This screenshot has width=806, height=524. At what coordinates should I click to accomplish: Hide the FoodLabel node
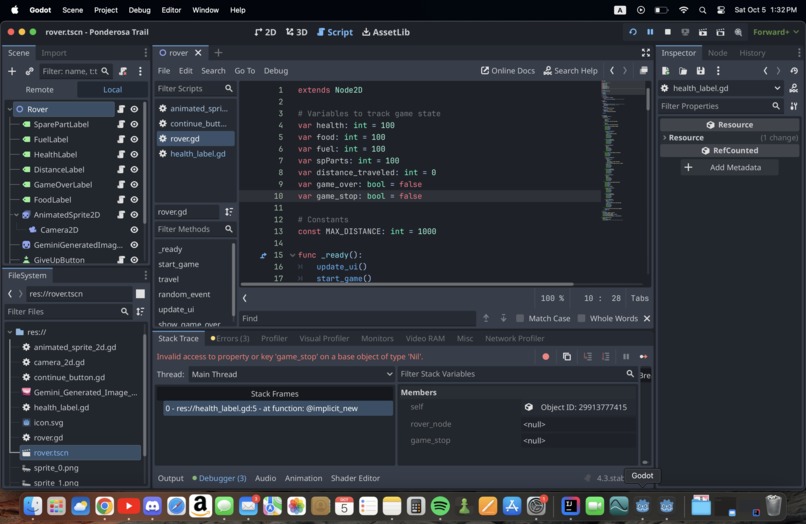[x=134, y=200]
